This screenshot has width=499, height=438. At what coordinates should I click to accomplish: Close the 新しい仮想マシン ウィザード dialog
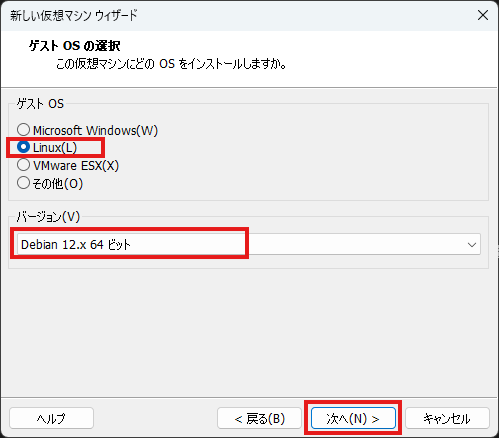click(483, 15)
